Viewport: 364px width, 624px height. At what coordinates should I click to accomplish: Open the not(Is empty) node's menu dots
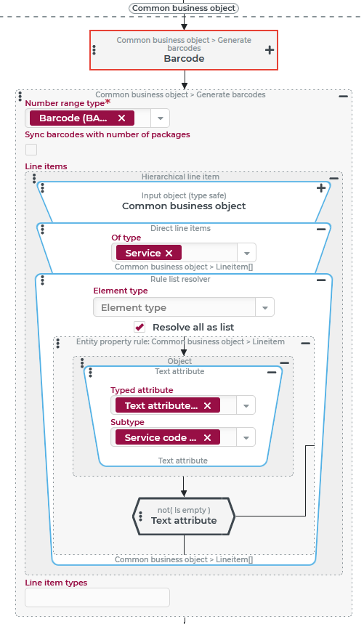140,516
